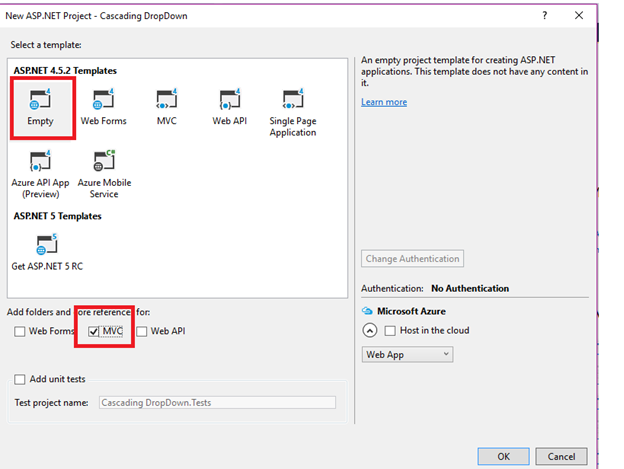Screen dimensions: 624x469
Task: Choose the Web Forms template icon
Action: pyautogui.click(x=103, y=99)
